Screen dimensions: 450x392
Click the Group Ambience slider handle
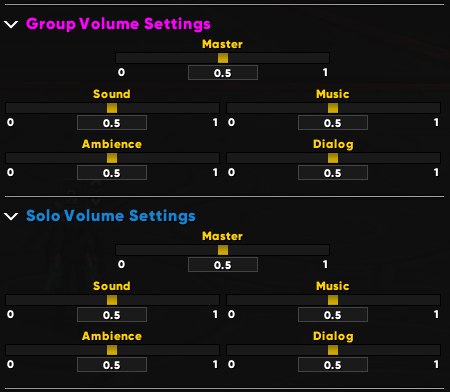(112, 158)
